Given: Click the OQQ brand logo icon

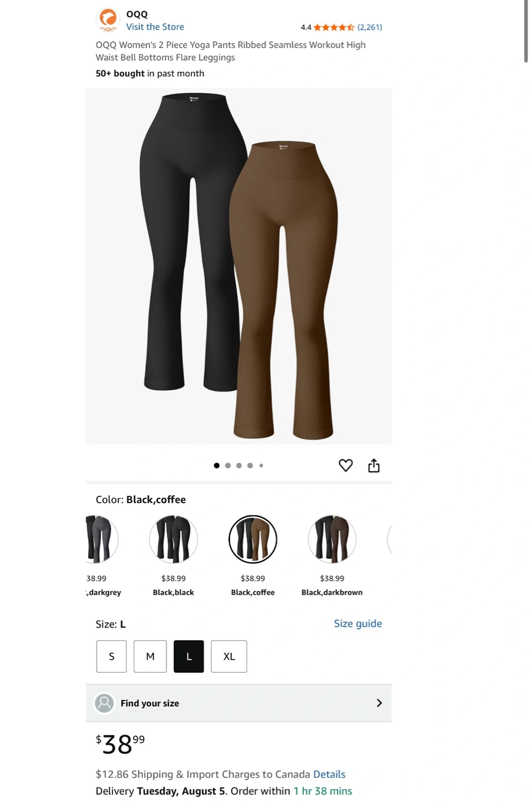Looking at the screenshot, I should point(108,20).
